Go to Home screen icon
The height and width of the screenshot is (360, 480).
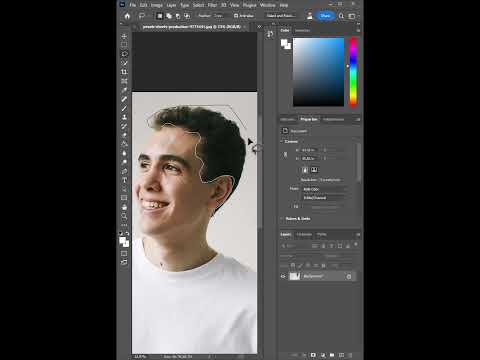click(x=127, y=16)
